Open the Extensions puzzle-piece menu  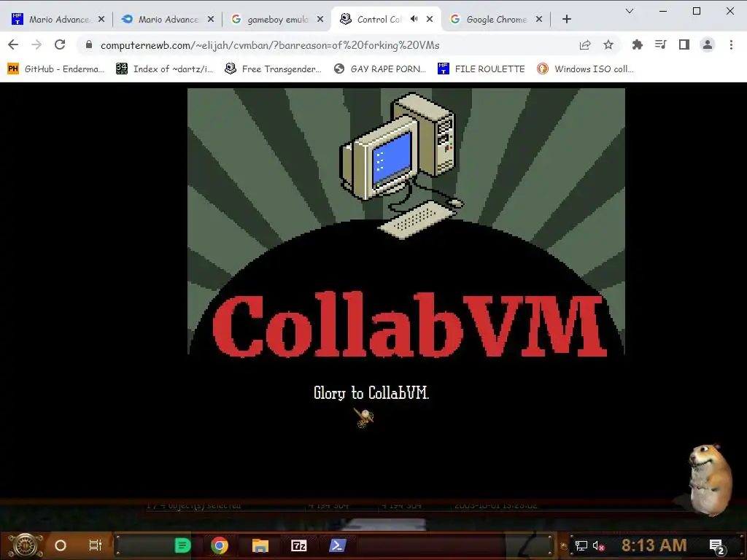click(637, 44)
